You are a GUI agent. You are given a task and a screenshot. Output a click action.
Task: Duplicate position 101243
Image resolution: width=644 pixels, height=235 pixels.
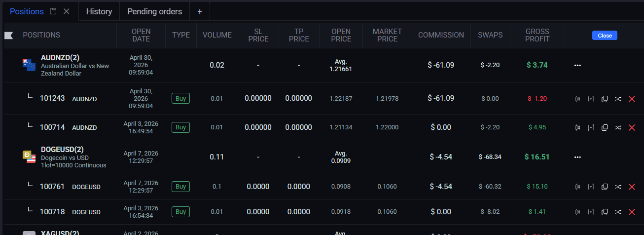click(x=605, y=99)
